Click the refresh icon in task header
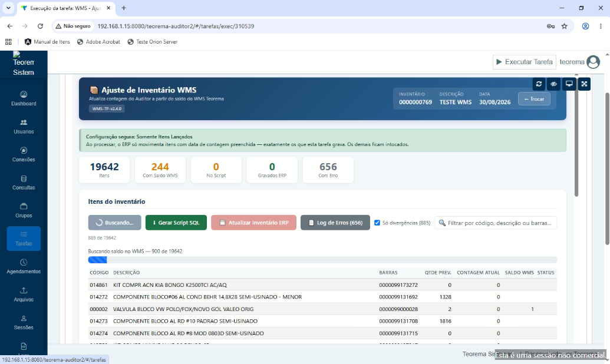The width and height of the screenshot is (610, 364). click(539, 84)
